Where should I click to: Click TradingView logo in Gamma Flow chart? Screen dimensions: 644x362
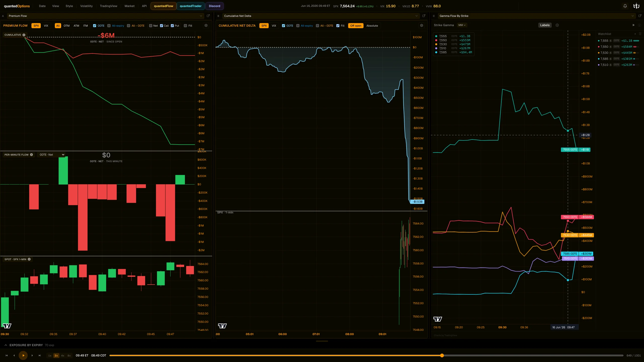pos(438,319)
